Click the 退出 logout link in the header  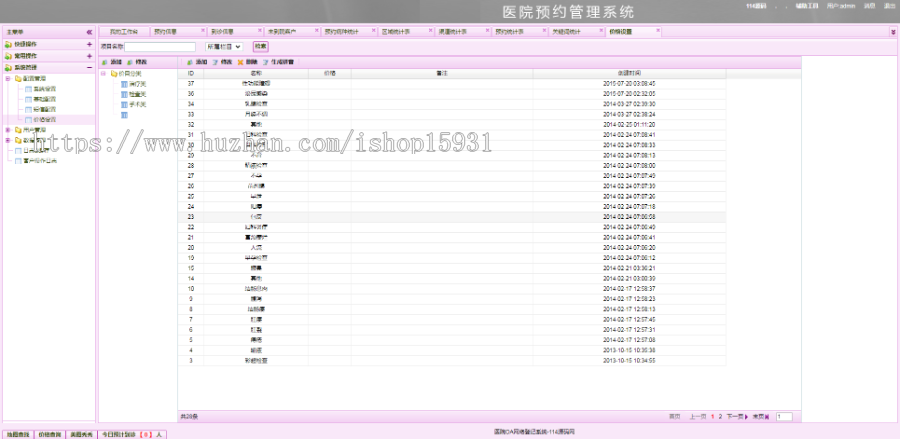[x=889, y=6]
